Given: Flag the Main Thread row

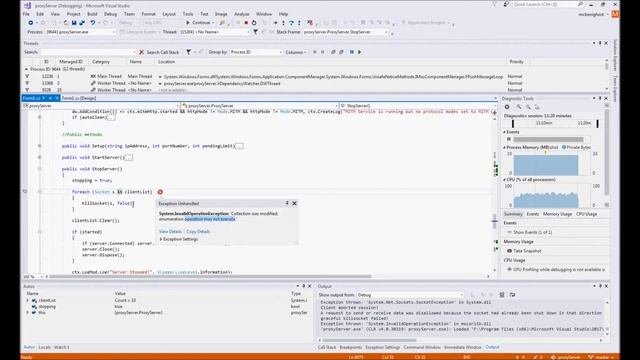Looking at the screenshot, I should [27, 76].
